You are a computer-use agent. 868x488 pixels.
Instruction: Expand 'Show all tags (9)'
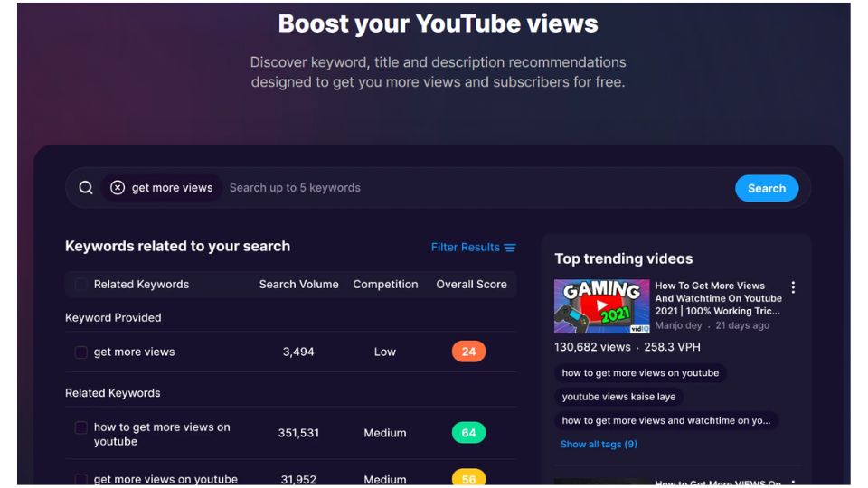[599, 445]
